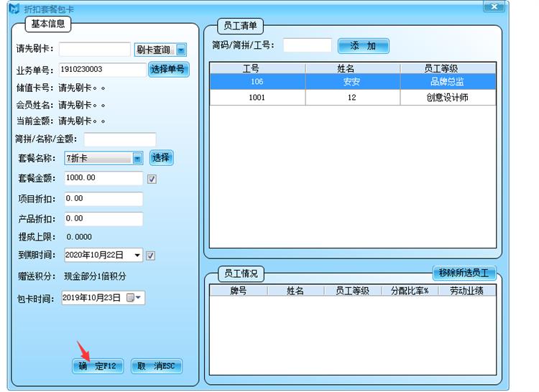Open the 到期时间 date dropdown arrow
539x392 pixels.
137,255
